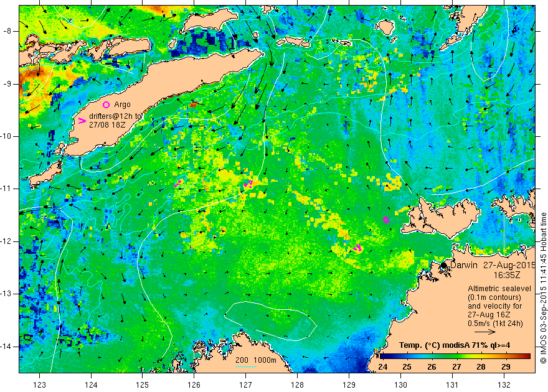Pick the green section of colorbar near 26.5

click(x=444, y=357)
